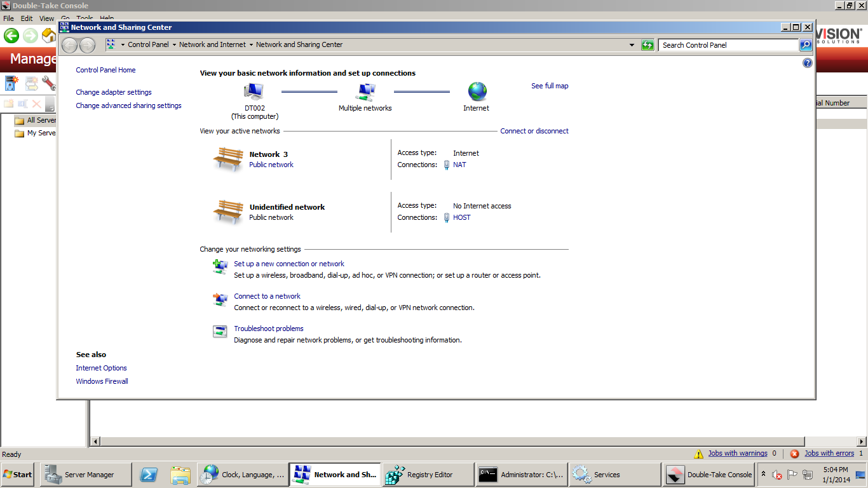The image size is (868, 488).
Task: Click the back arrow in Double-Take Console
Action: [x=11, y=36]
